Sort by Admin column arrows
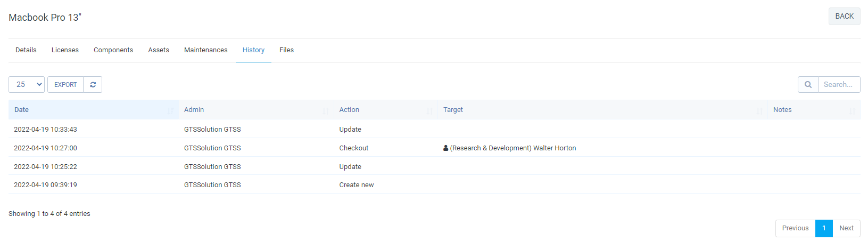This screenshot has height=241, width=868. [325, 110]
